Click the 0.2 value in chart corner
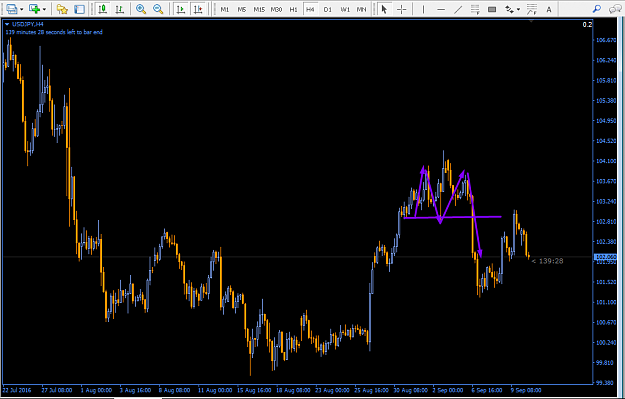This screenshot has height=399, width=625. [587, 25]
